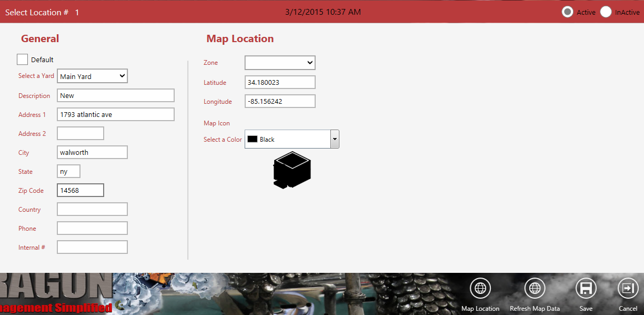This screenshot has height=315, width=644.
Task: Click the date time 3/12/2015 10:37 AM
Action: point(323,12)
